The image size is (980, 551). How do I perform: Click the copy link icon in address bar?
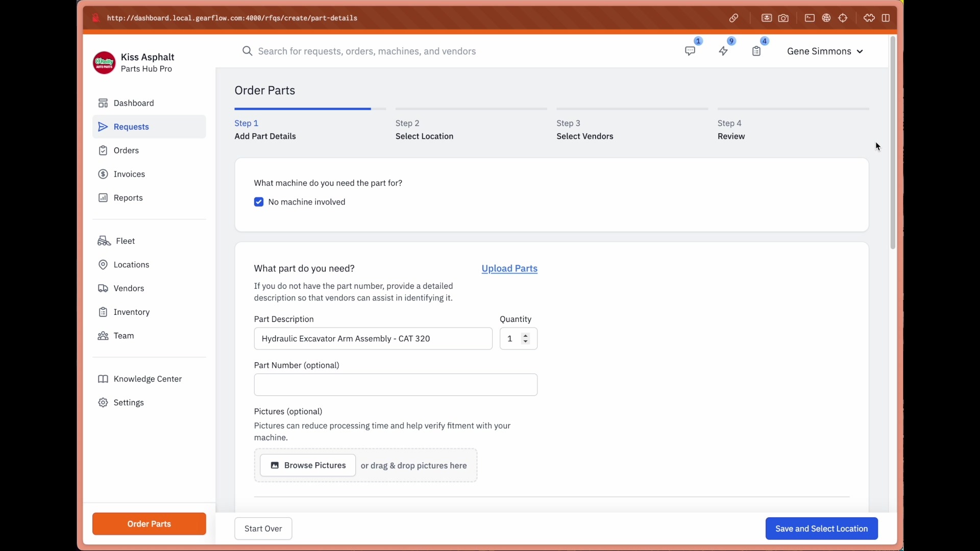tap(733, 18)
